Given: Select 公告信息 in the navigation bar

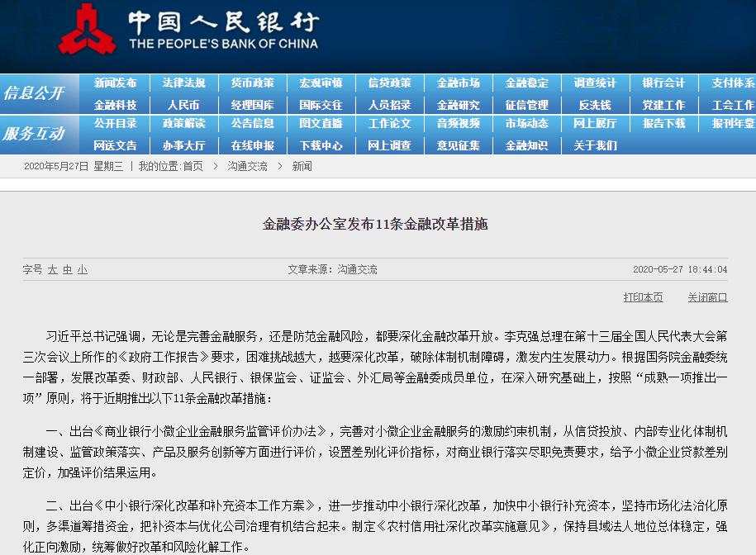Looking at the screenshot, I should pyautogui.click(x=252, y=123).
